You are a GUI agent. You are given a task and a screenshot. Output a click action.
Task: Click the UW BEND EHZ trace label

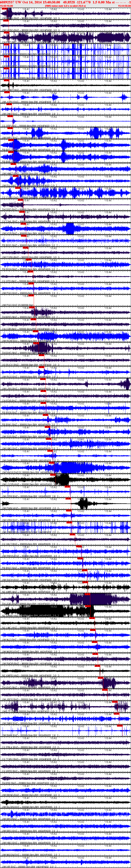(31, 795)
